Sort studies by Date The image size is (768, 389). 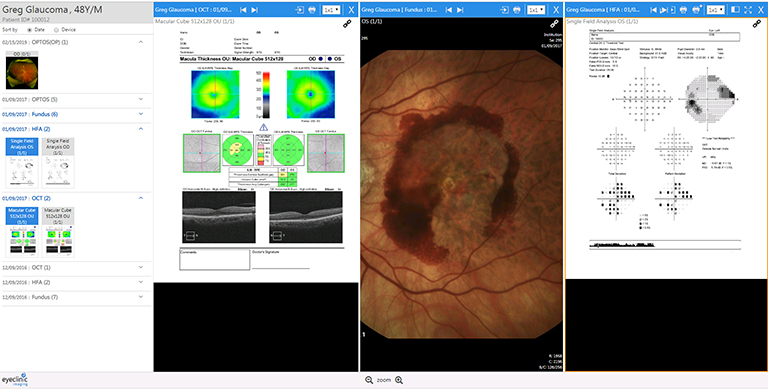coord(30,30)
